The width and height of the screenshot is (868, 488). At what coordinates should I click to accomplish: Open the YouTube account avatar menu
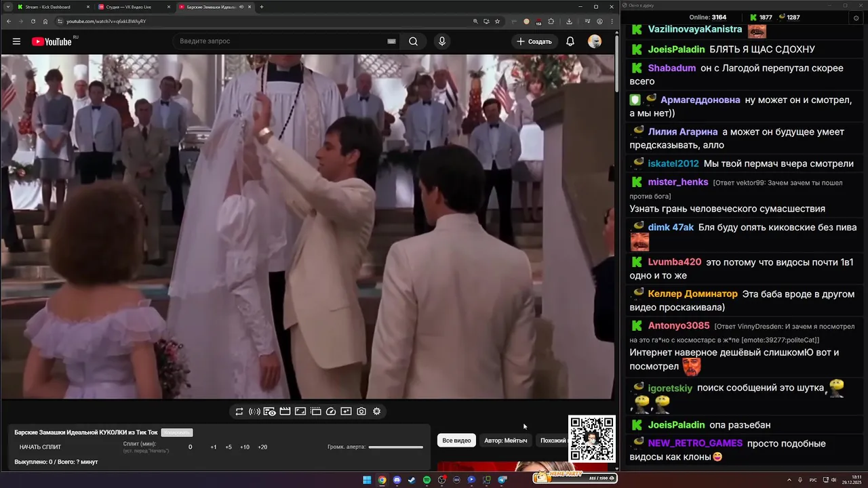595,41
